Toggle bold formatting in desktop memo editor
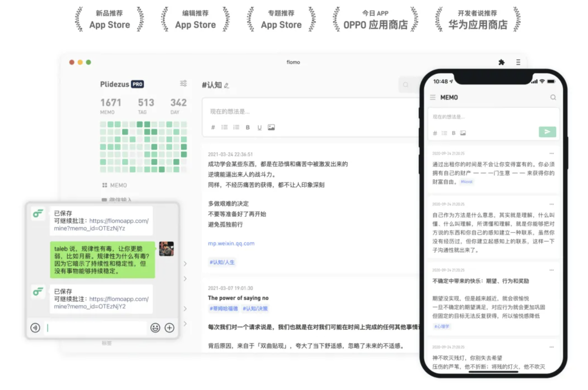 (248, 127)
